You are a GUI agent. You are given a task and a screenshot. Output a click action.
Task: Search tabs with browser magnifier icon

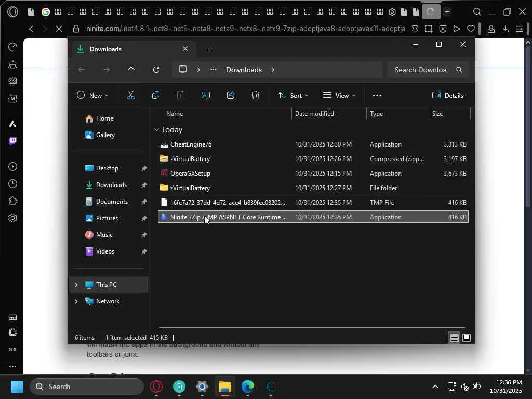[x=477, y=12]
